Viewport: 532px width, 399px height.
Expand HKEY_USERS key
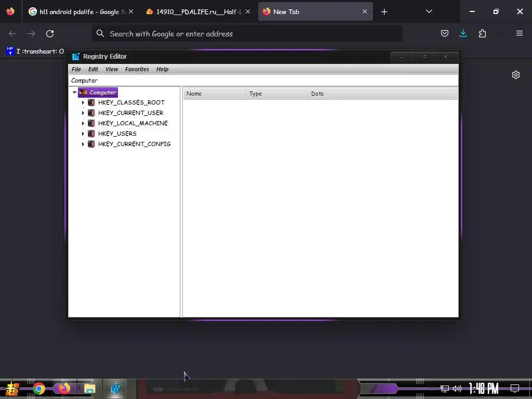tap(83, 134)
